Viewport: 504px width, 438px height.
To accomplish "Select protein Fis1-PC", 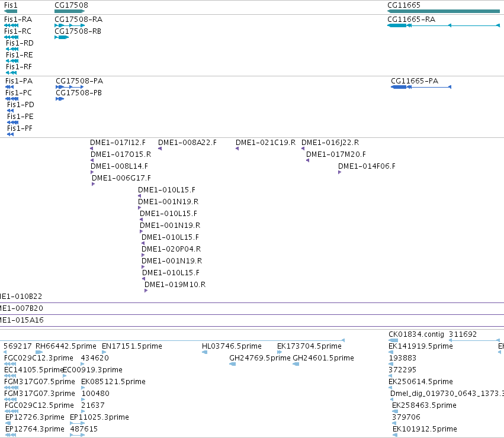I will point(18,93).
